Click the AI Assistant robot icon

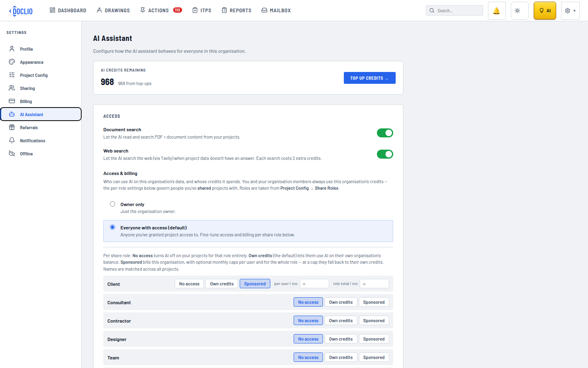pos(12,114)
